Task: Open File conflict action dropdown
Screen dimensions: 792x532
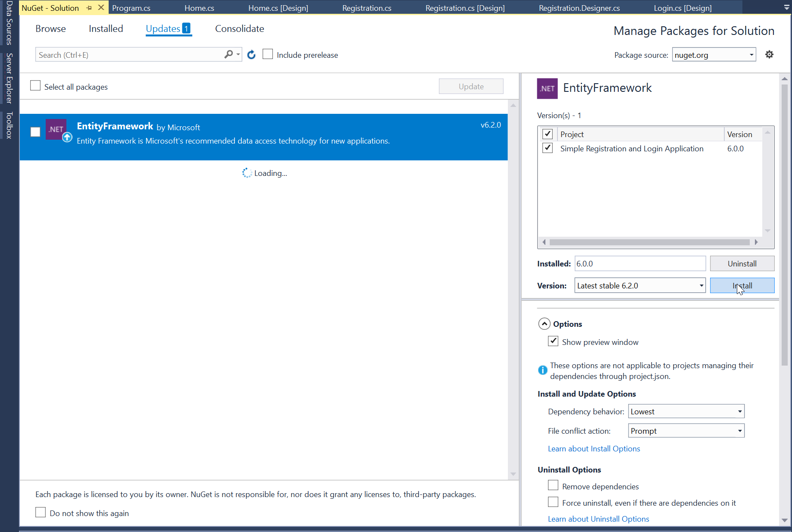Action: pyautogui.click(x=686, y=431)
